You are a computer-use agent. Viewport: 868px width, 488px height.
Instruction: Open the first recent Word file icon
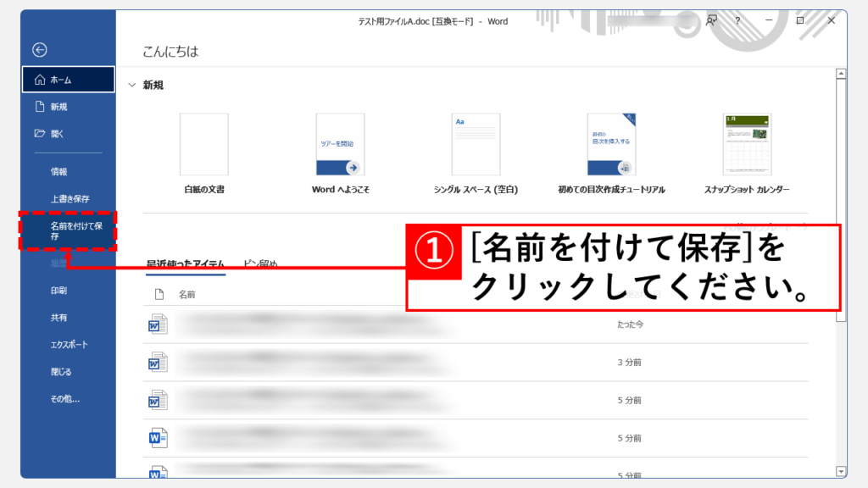click(x=158, y=324)
